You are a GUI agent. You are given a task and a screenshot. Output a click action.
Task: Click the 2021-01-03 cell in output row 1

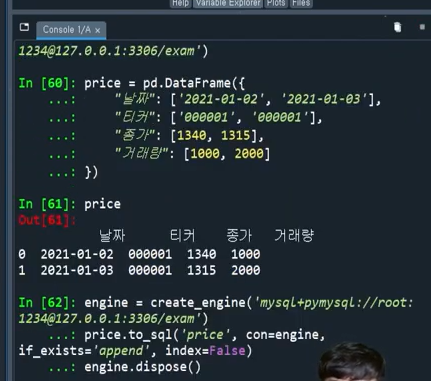[x=77, y=270]
